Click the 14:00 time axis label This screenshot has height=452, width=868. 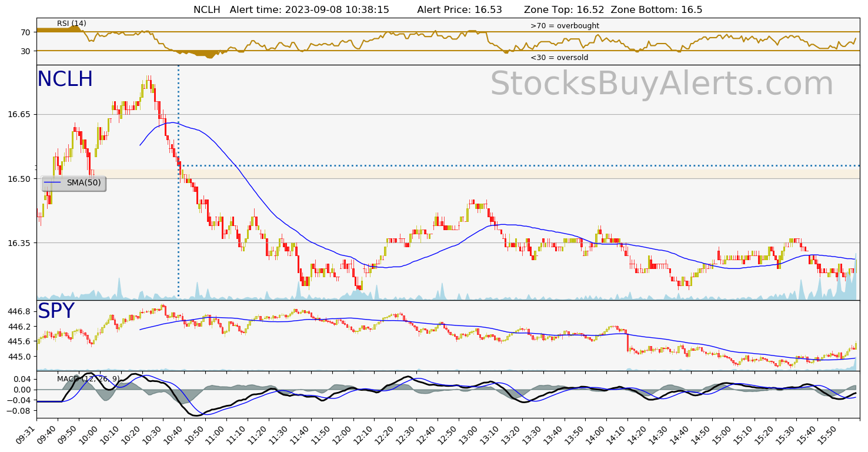pos(597,433)
